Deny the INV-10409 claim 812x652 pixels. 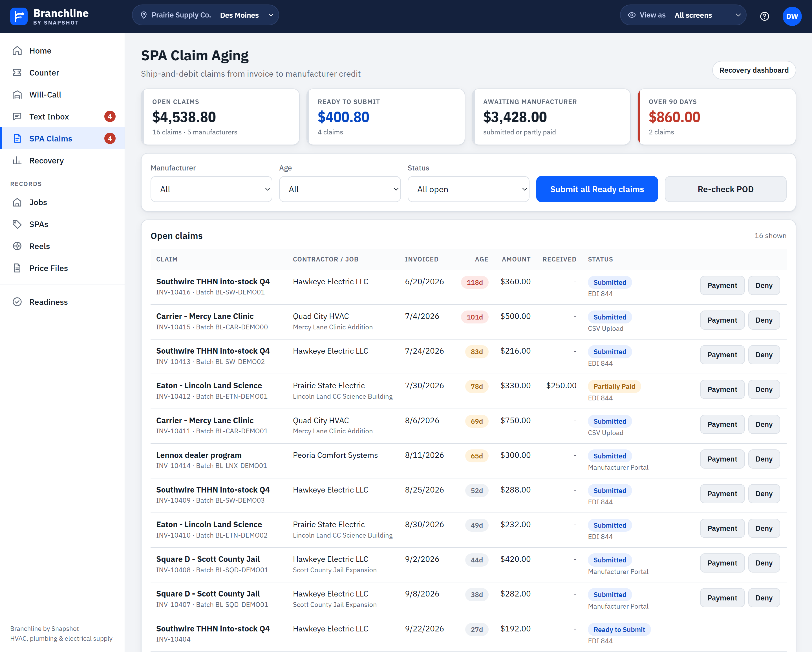click(764, 494)
